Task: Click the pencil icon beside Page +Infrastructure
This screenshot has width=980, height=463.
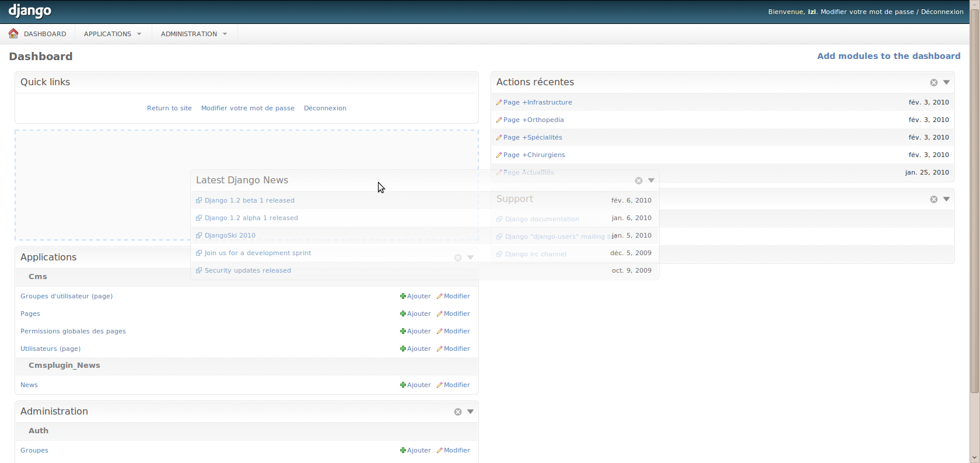Action: (x=499, y=103)
